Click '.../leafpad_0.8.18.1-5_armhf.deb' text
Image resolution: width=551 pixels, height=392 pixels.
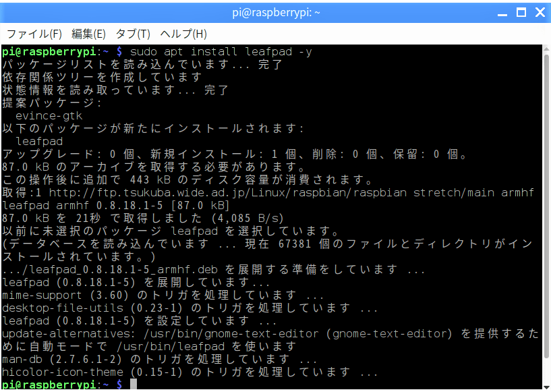coord(110,270)
